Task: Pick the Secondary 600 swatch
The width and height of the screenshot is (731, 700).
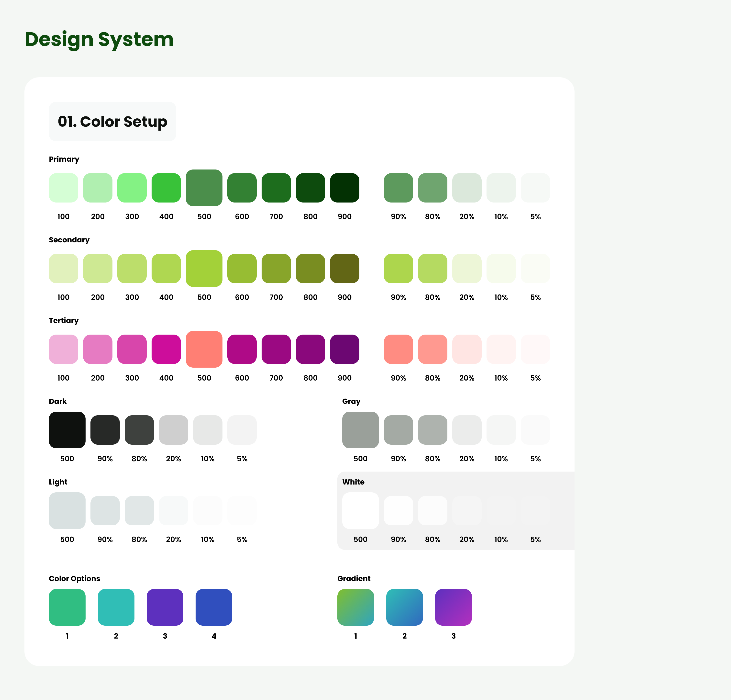Action: 242,269
